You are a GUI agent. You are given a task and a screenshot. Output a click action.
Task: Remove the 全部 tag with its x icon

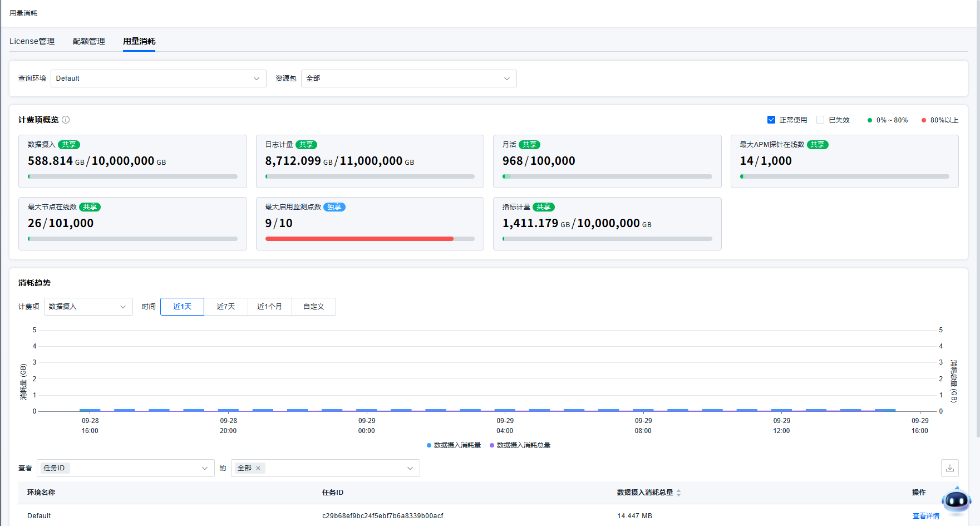coord(258,468)
